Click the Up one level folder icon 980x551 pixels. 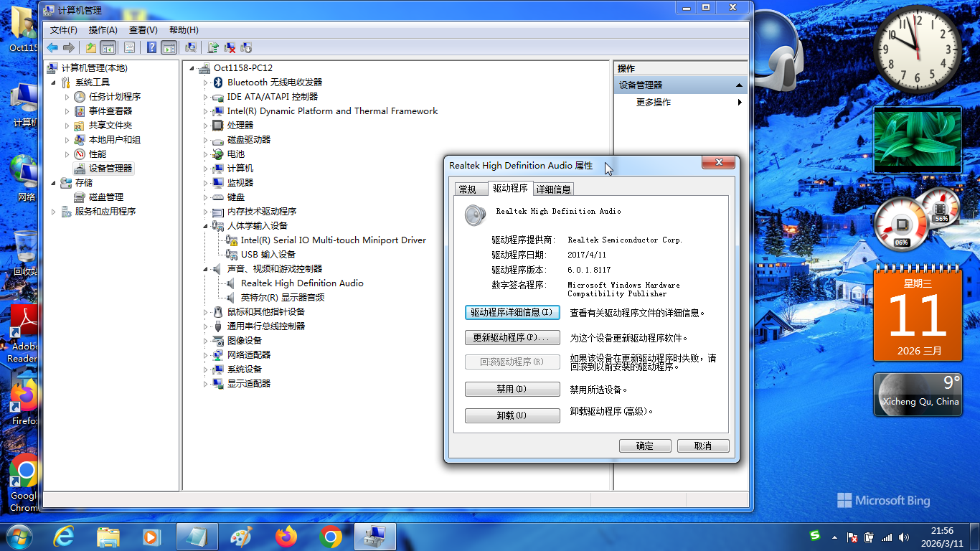tap(90, 47)
